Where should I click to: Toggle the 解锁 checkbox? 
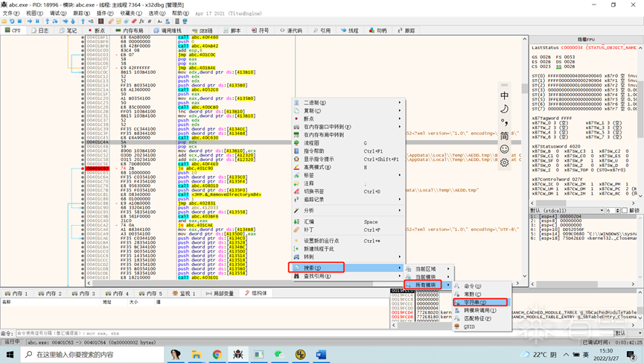click(x=625, y=210)
